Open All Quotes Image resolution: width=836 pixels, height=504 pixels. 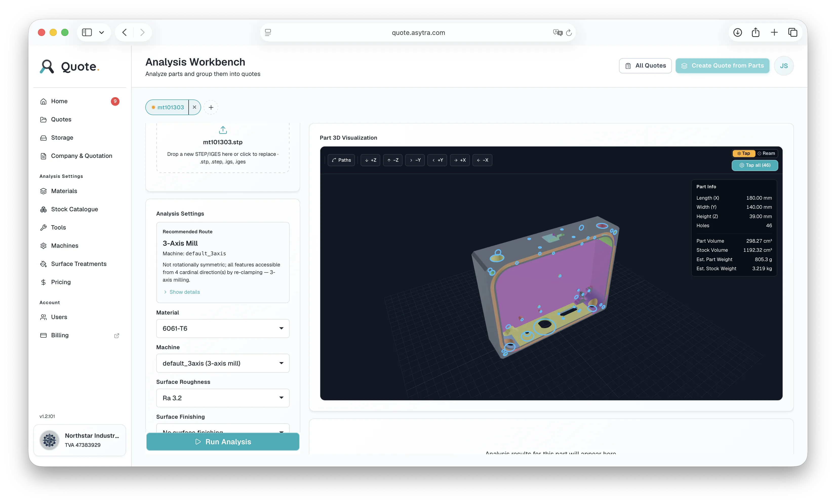coord(645,66)
